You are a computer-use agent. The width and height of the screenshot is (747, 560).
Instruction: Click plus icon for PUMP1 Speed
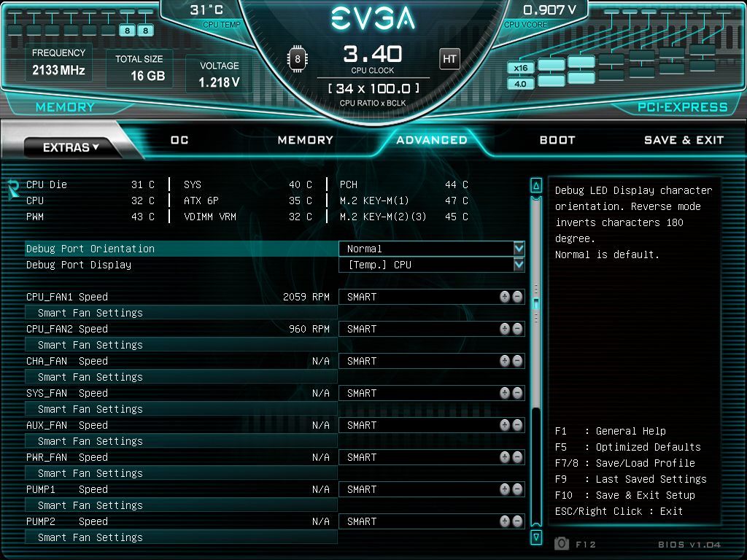pyautogui.click(x=505, y=489)
